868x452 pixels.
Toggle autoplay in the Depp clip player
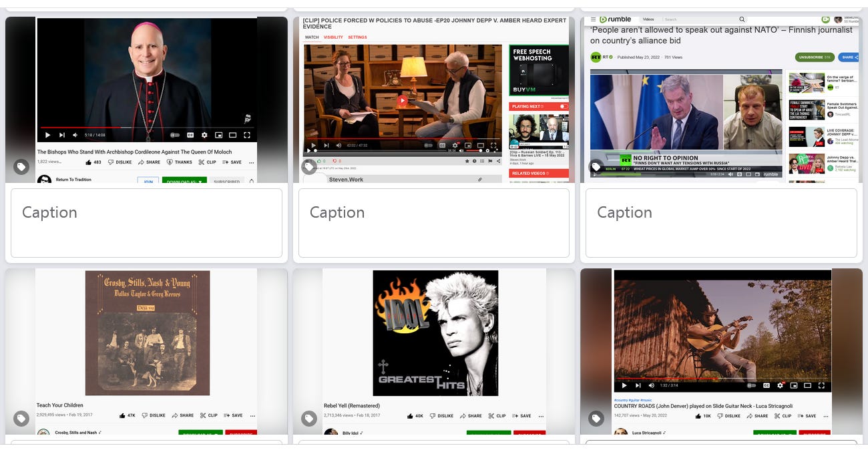[427, 145]
